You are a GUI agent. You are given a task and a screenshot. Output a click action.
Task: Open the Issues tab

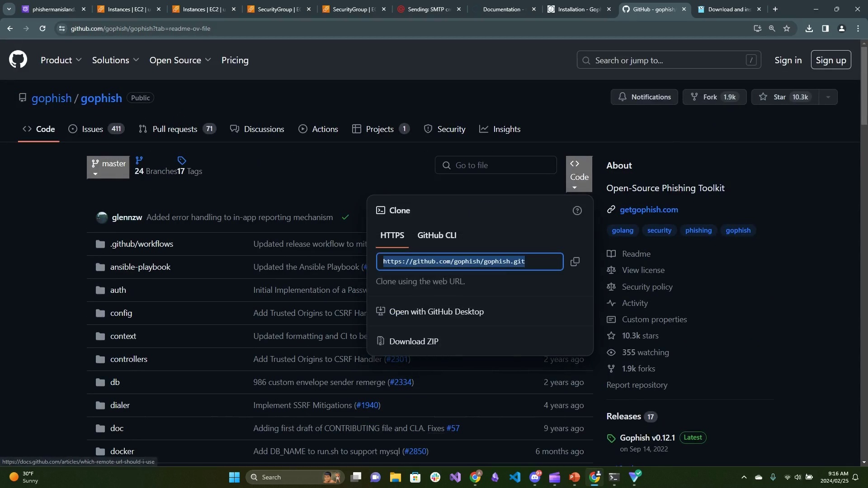96,129
